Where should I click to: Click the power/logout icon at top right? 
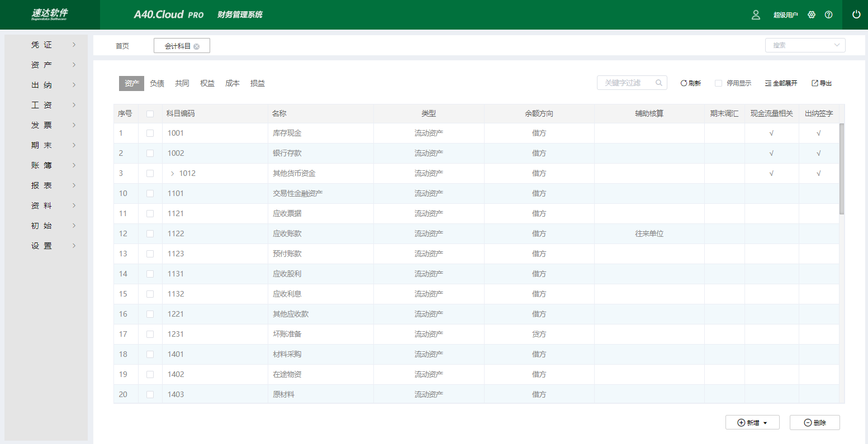pos(856,15)
